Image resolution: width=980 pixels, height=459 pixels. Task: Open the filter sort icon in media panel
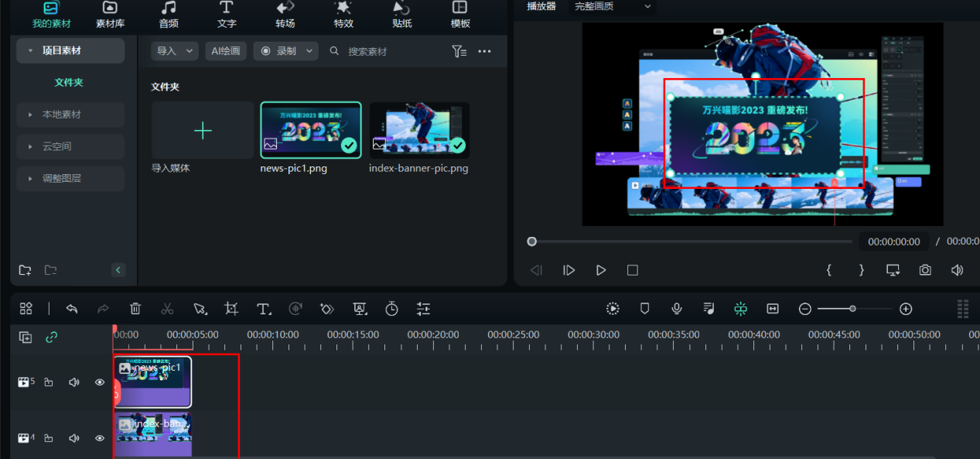coord(459,51)
